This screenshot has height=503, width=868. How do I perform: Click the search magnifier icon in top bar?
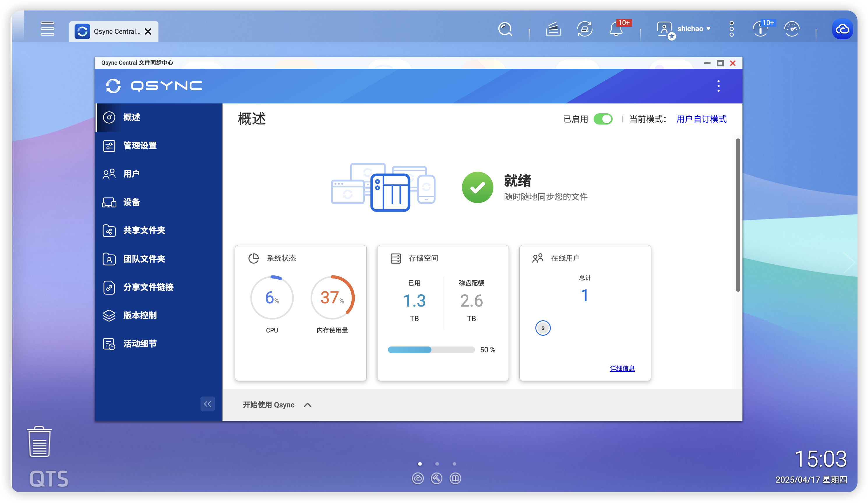pyautogui.click(x=505, y=29)
